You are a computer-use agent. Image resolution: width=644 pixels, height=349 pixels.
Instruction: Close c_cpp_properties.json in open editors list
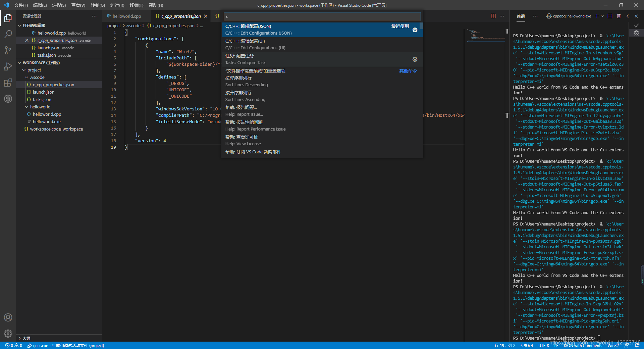[27, 40]
